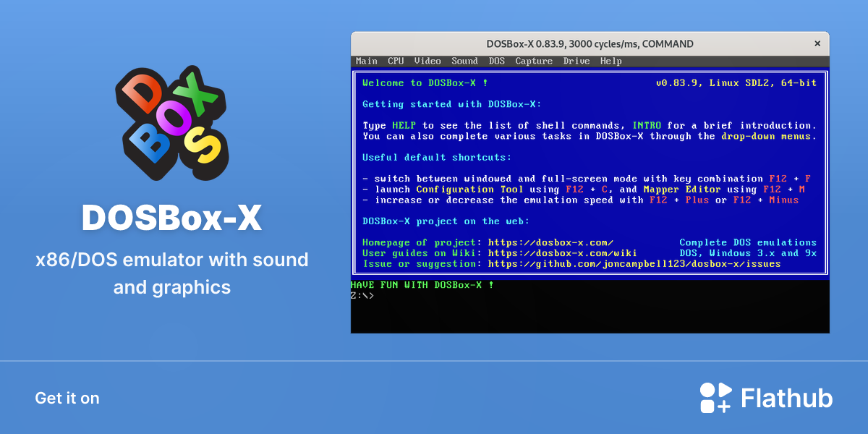Click the DOSBox-X colorful logo icon

(x=172, y=124)
